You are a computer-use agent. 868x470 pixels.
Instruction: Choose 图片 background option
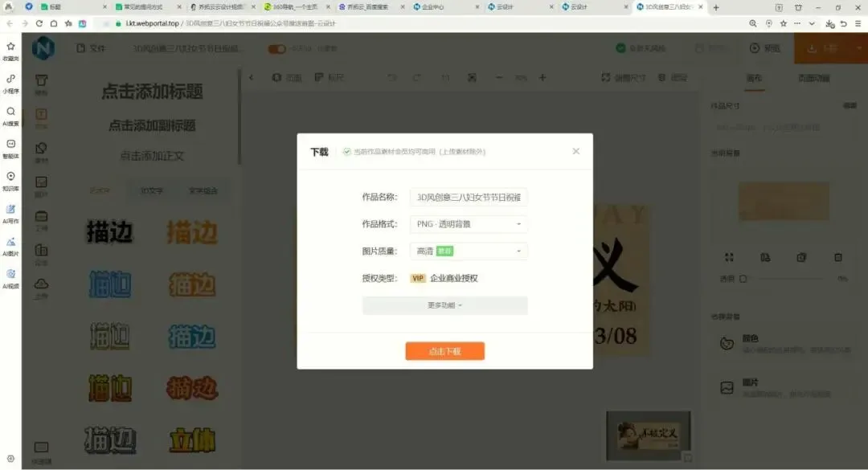[x=785, y=387]
